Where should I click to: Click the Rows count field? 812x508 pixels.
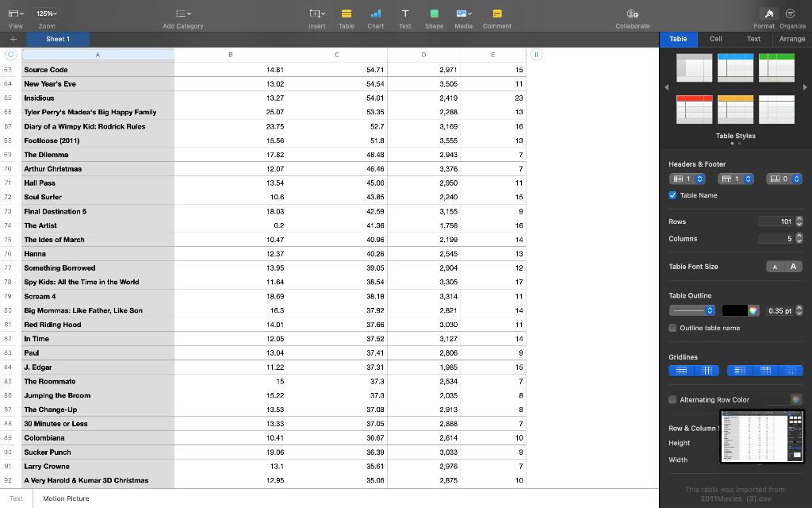[x=776, y=221]
